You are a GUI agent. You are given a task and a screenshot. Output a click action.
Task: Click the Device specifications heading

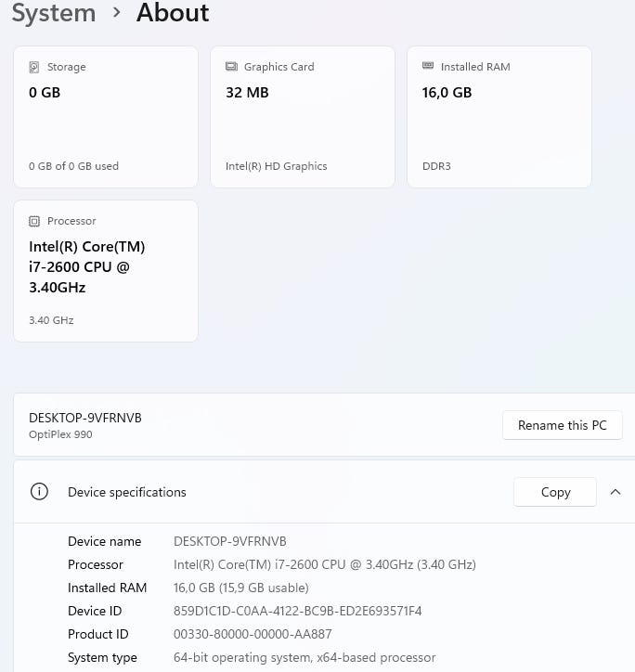pyautogui.click(x=127, y=492)
